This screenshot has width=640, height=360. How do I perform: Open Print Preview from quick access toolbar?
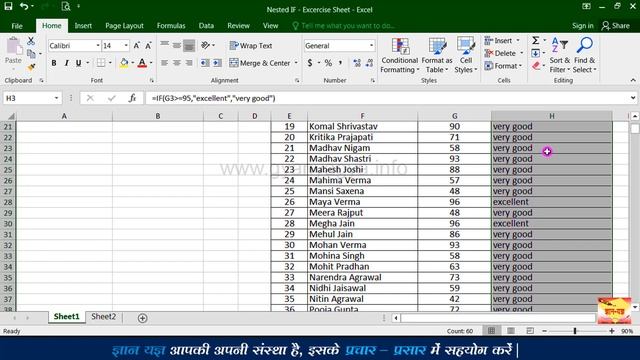coord(65,6)
